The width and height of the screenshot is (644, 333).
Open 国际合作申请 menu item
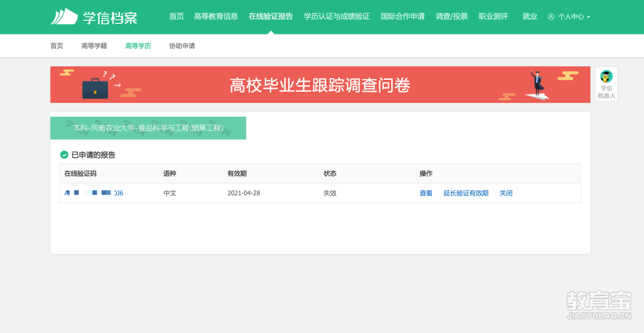pos(402,17)
